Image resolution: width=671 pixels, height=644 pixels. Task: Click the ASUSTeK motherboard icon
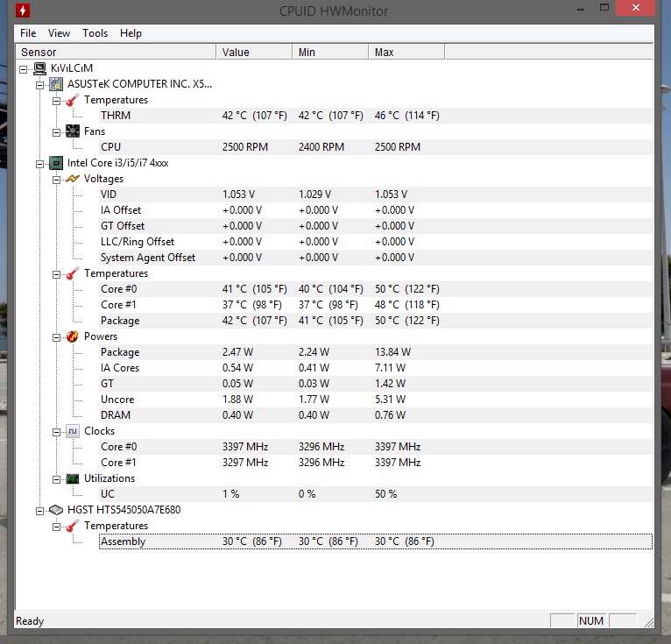[56, 84]
